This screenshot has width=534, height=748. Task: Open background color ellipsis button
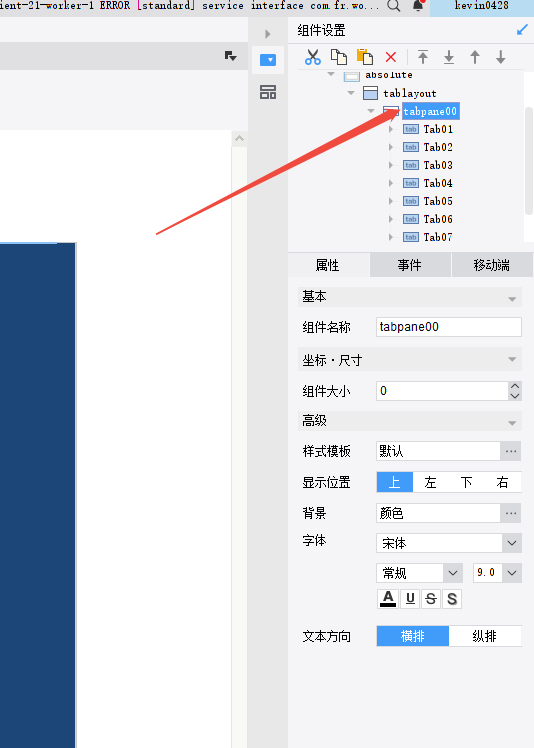coord(511,513)
